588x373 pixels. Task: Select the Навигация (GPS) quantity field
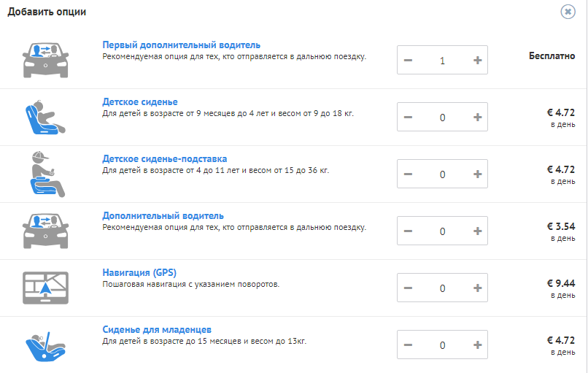[x=443, y=288]
